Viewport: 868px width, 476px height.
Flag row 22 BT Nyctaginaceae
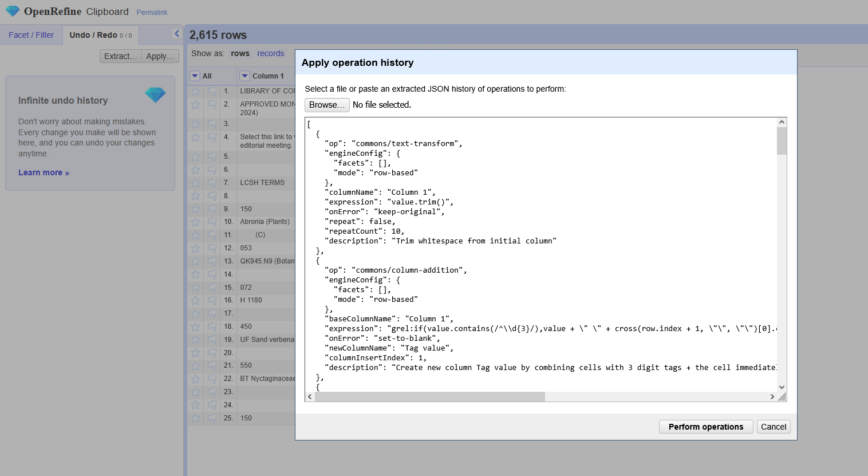coord(212,379)
